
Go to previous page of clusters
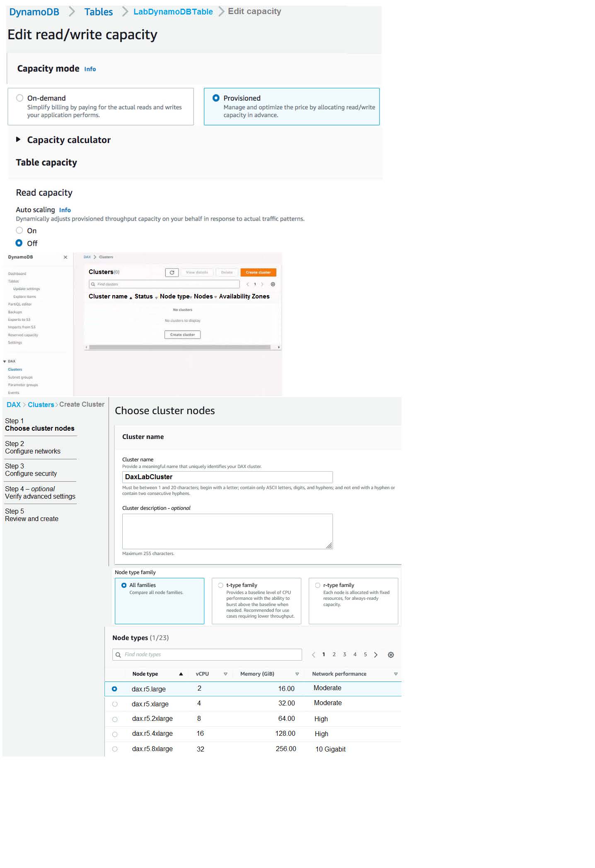[x=247, y=284]
